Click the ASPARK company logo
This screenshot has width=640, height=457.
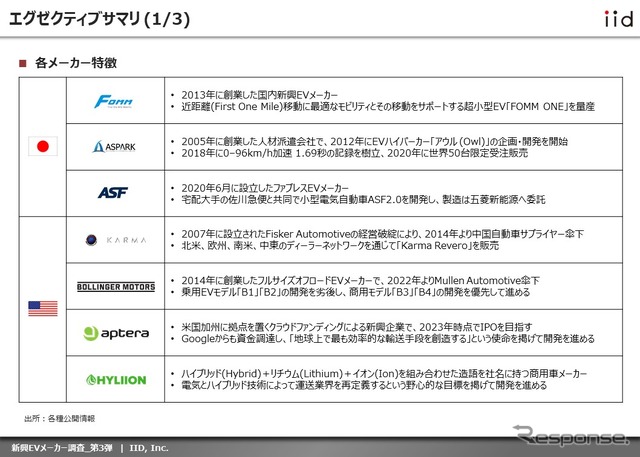[114, 146]
